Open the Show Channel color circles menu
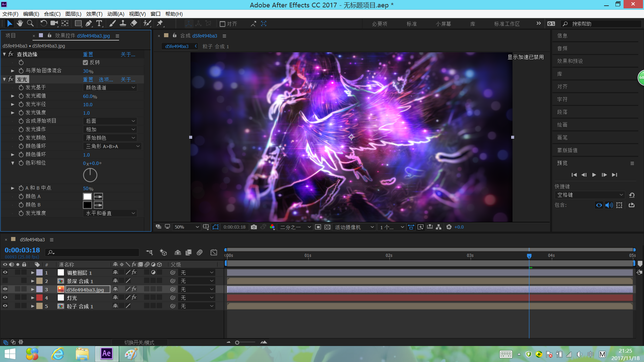Screen dimensions: 644x362 click(x=272, y=227)
